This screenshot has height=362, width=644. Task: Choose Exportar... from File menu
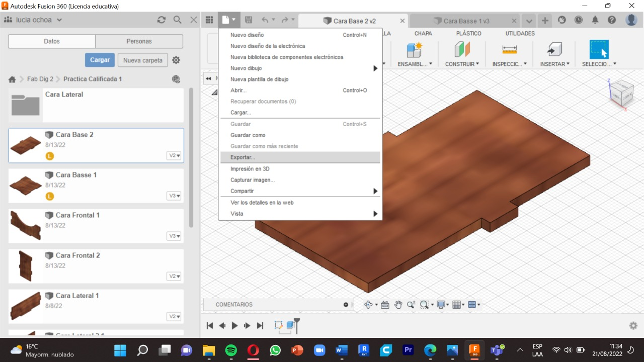[x=300, y=157]
